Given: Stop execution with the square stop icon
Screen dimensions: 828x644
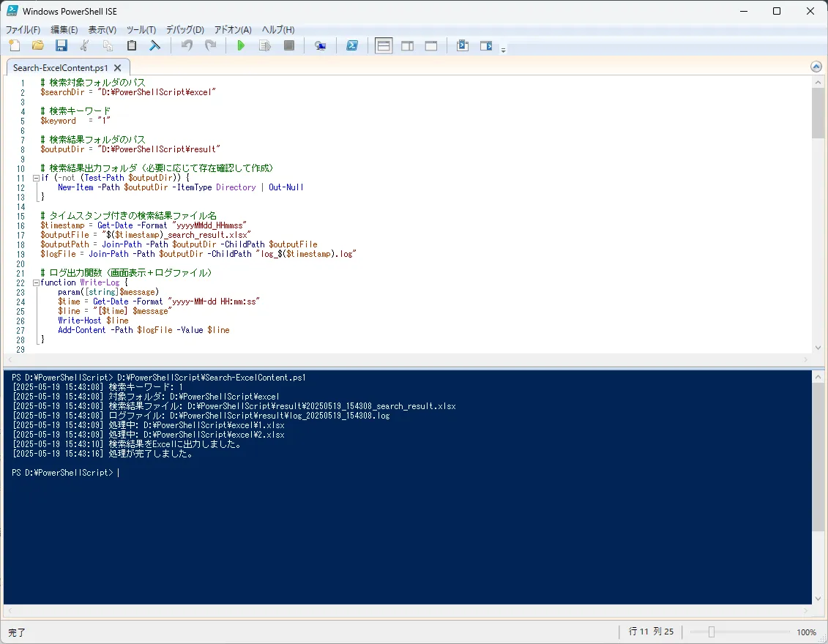Looking at the screenshot, I should [289, 45].
